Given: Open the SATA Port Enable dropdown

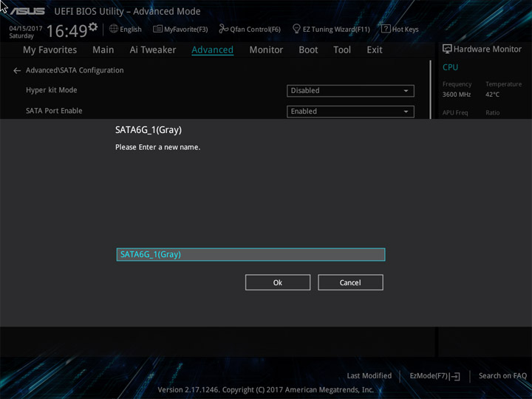Looking at the screenshot, I should pos(350,112).
